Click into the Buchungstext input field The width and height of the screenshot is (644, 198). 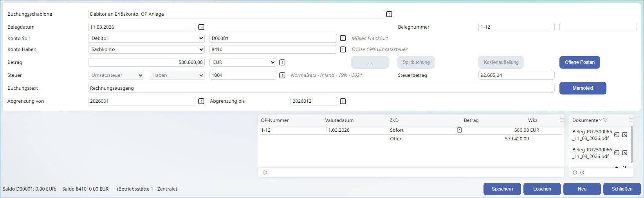pyautogui.click(x=321, y=88)
